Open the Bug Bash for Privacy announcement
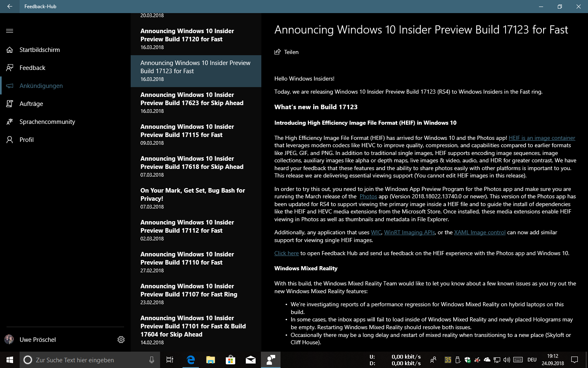 coord(196,199)
